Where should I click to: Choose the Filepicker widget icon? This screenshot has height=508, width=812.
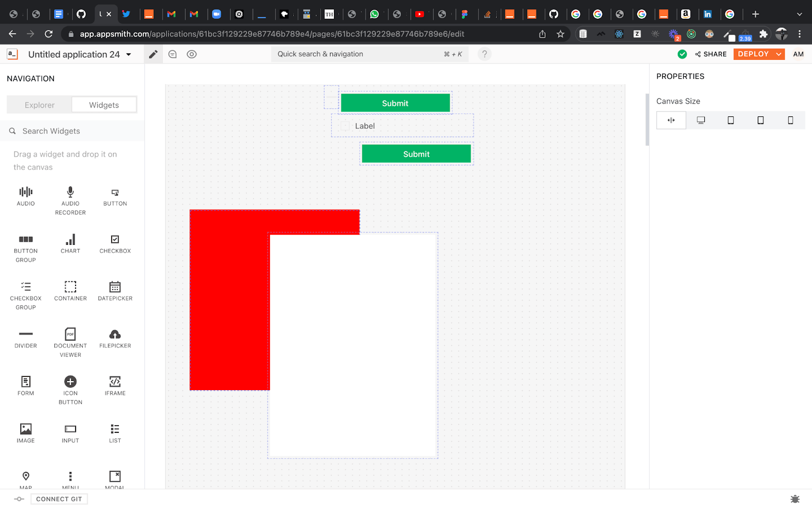pyautogui.click(x=115, y=334)
